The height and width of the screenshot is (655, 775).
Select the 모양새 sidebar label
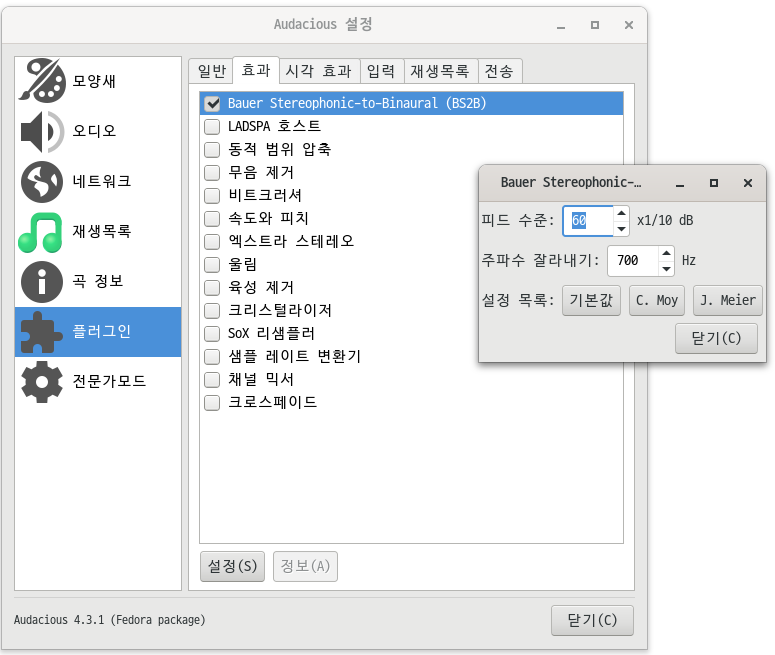(94, 81)
